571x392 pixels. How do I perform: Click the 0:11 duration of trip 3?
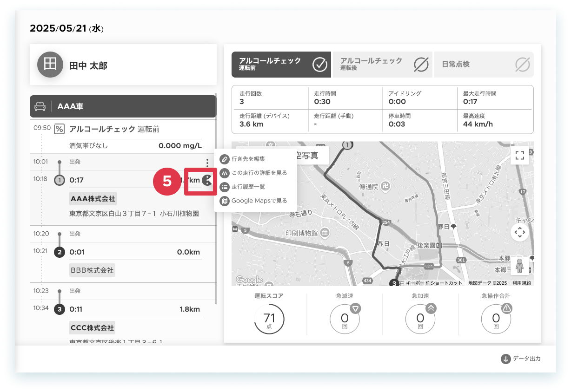click(x=76, y=309)
